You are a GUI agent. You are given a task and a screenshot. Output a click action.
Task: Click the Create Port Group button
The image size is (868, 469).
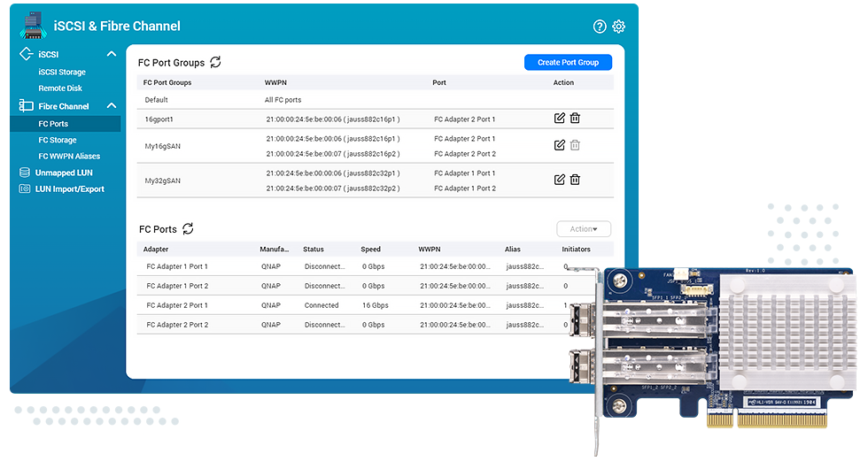pyautogui.click(x=568, y=63)
